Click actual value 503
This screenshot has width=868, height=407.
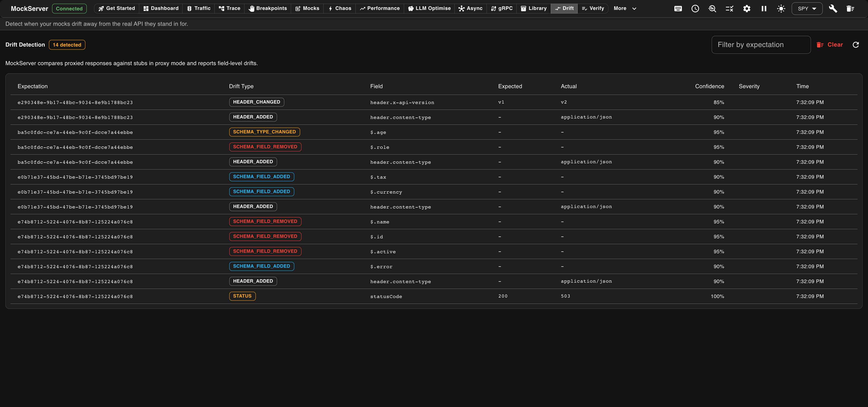point(565,296)
